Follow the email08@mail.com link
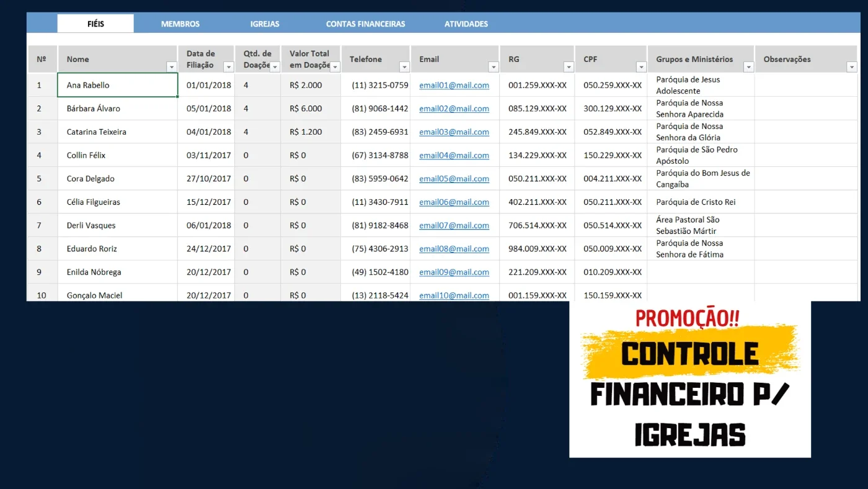Screen dimensions: 868x489 coord(454,249)
